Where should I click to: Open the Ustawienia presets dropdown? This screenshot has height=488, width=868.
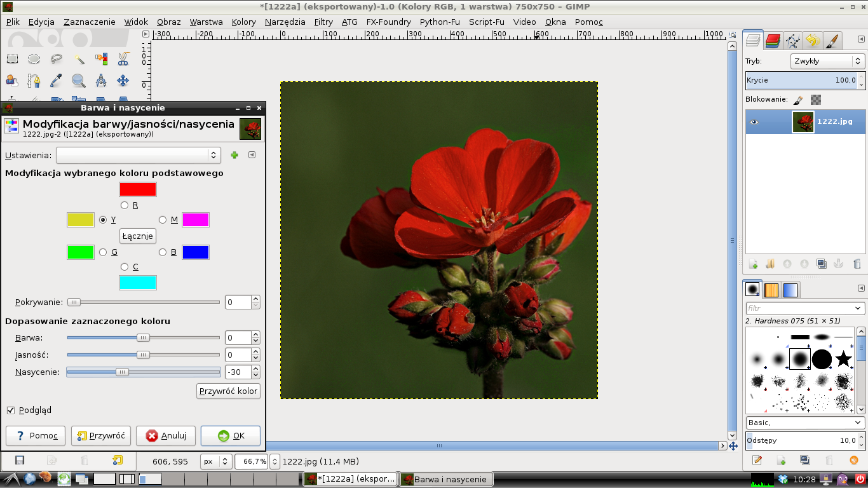tap(138, 155)
